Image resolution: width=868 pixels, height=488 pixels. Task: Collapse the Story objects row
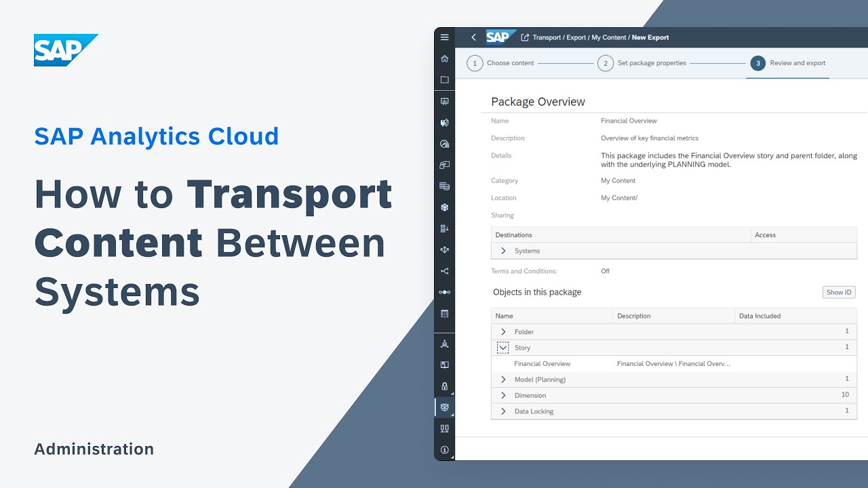pyautogui.click(x=503, y=348)
